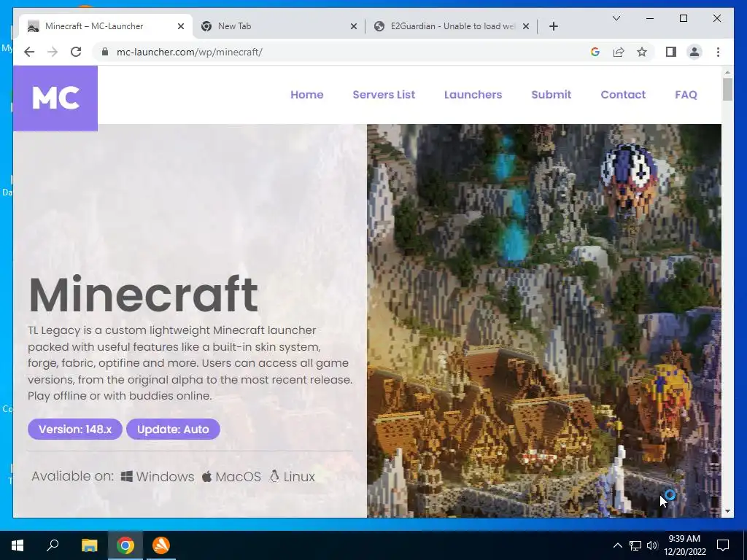Click the page scrollbar thumb
This screenshot has height=560, width=747.
pos(727,89)
